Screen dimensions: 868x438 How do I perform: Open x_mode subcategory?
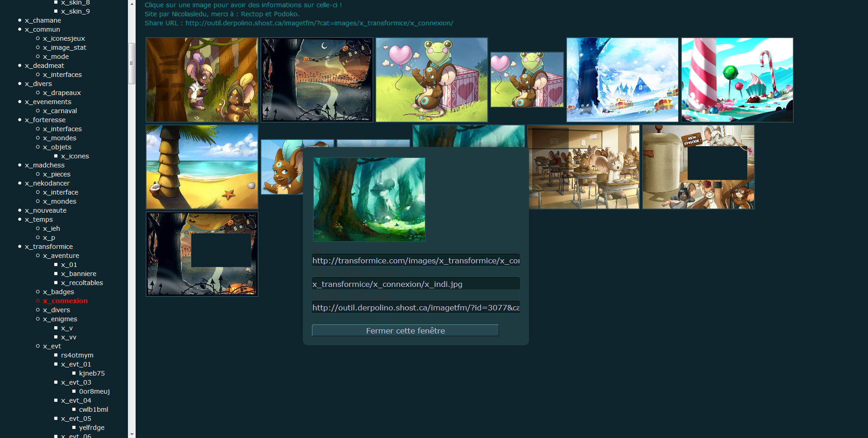(x=56, y=57)
